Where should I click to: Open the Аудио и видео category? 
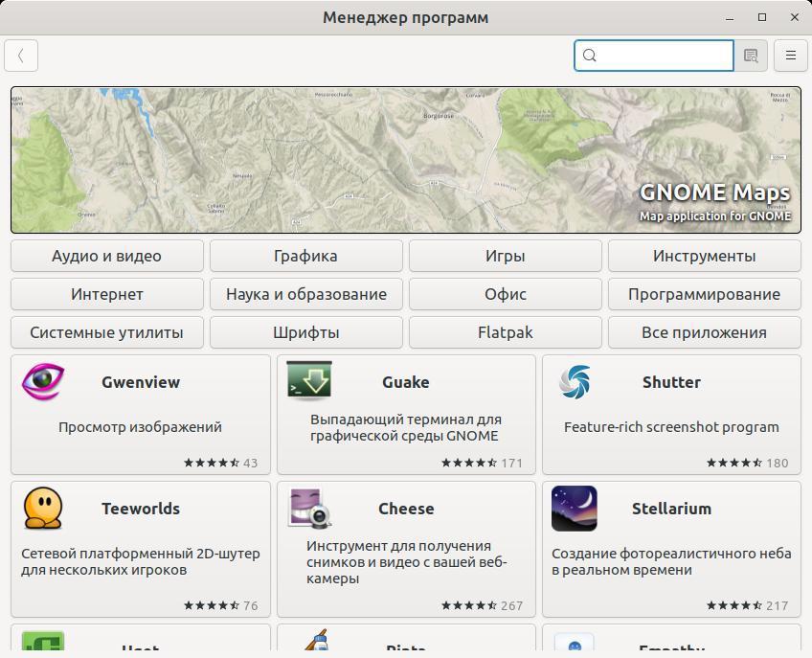pyautogui.click(x=106, y=256)
